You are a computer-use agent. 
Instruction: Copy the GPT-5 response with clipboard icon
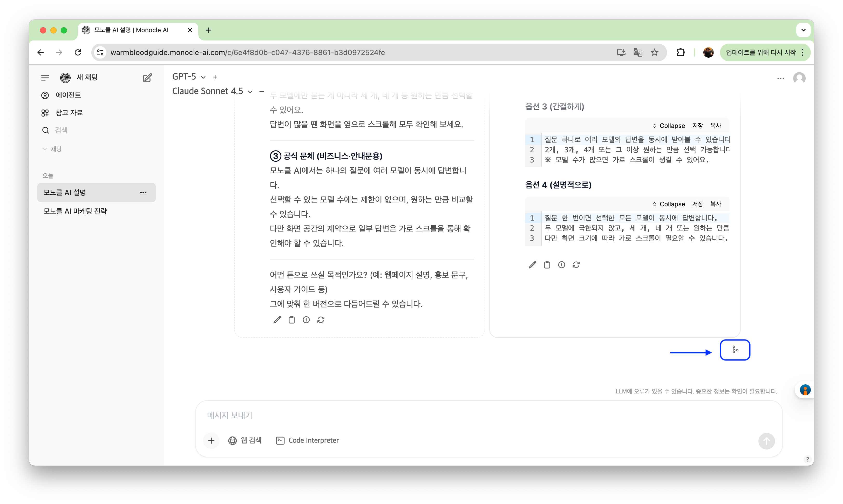pyautogui.click(x=291, y=319)
